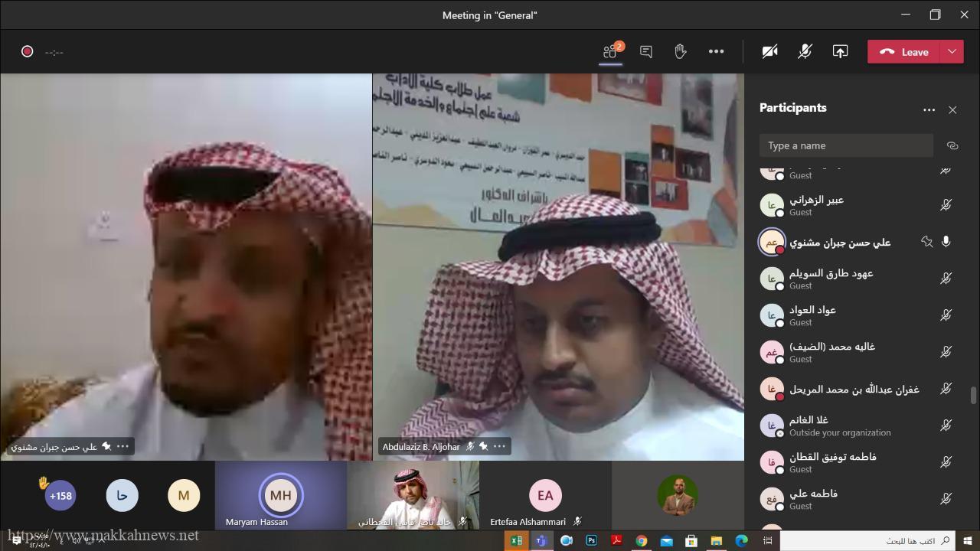Expand the Leave options dropdown arrow
Viewport: 980px width, 551px height.
(952, 51)
